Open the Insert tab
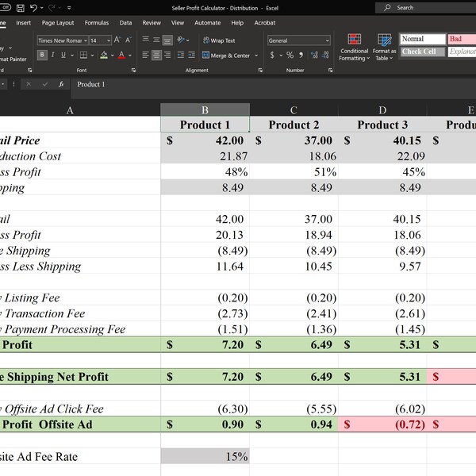This screenshot has height=476, width=476. click(x=23, y=23)
